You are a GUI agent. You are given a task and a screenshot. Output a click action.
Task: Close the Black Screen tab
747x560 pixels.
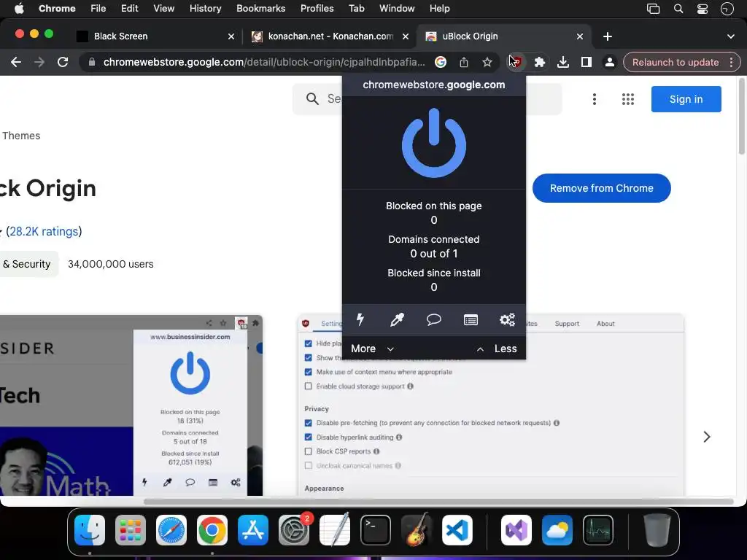[x=231, y=36]
